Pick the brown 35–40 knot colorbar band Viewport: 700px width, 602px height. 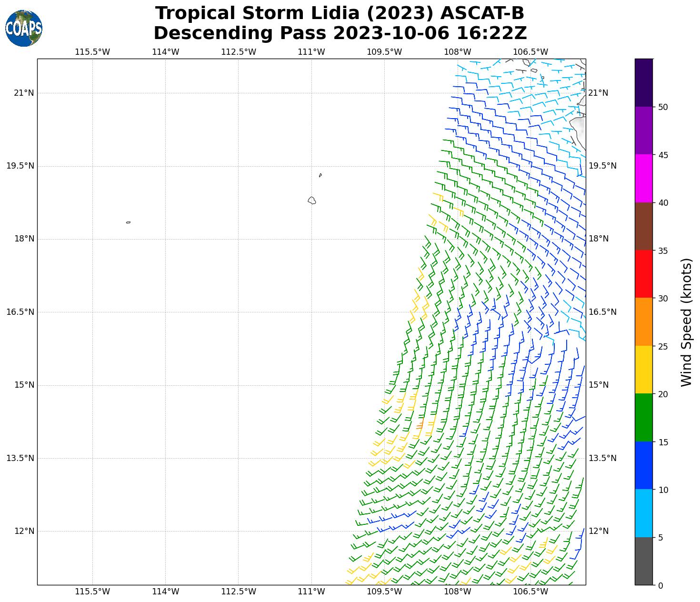click(644, 226)
